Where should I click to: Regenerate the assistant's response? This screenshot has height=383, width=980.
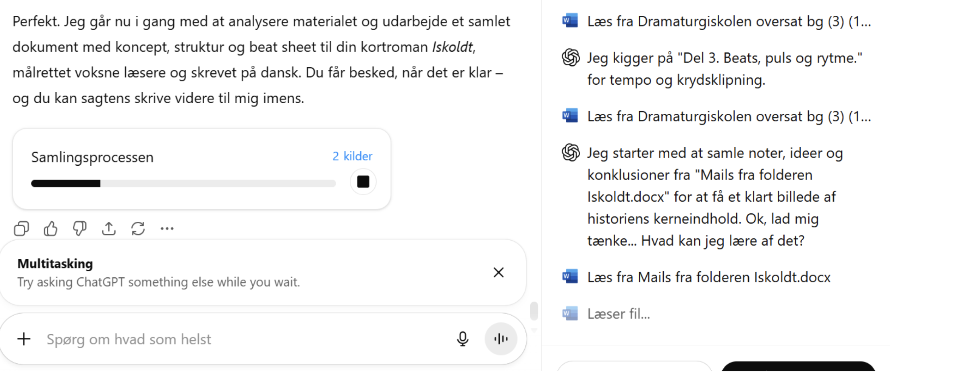point(138,228)
